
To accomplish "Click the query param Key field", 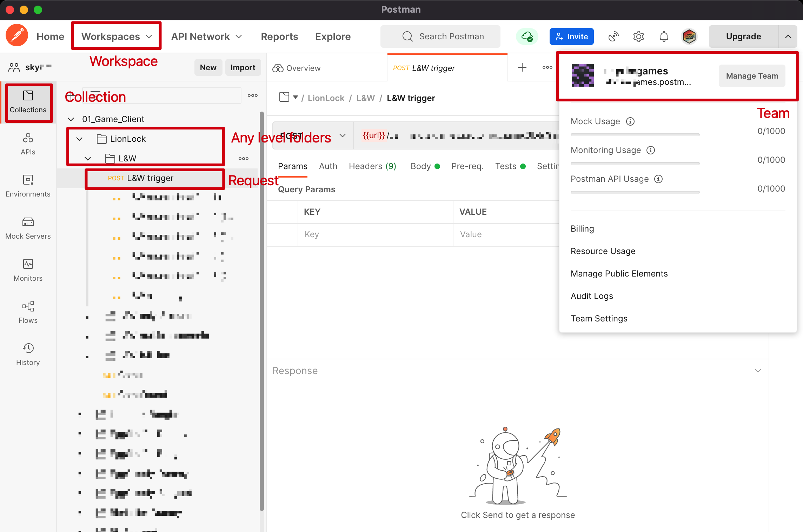I will coord(375,234).
